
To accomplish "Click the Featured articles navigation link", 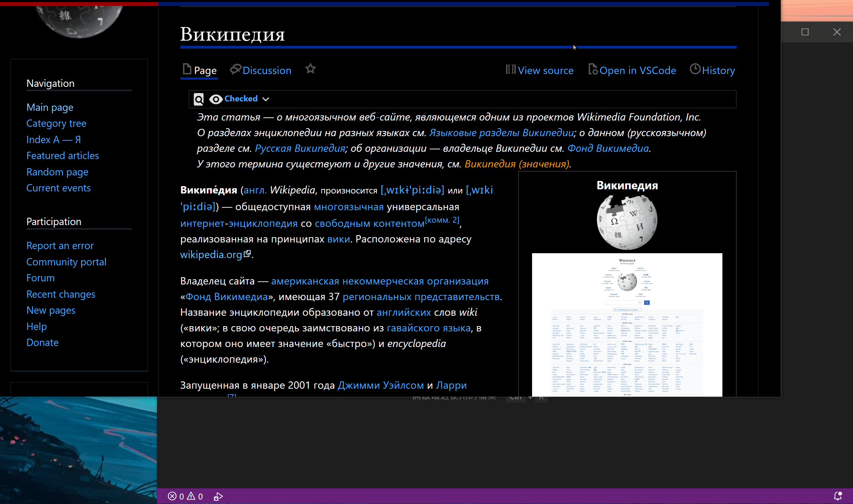I will (x=63, y=155).
